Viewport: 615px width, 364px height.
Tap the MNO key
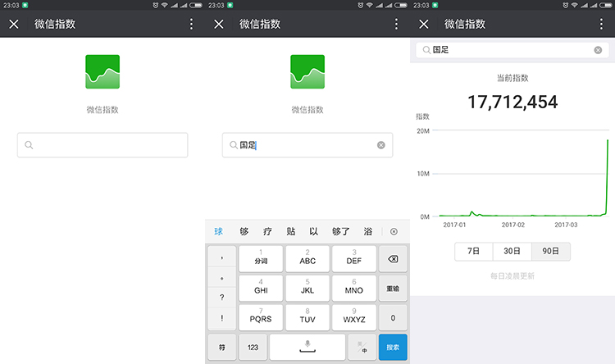click(x=353, y=288)
